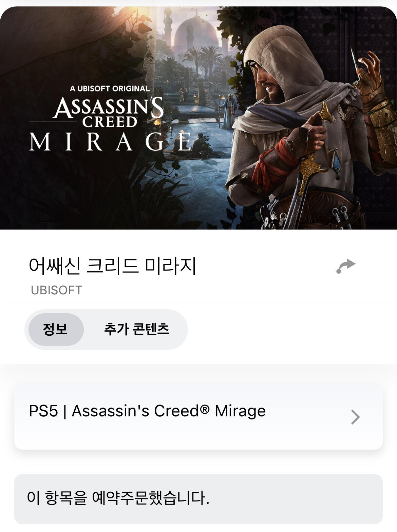Tap the MIRAGE lettering on the banner
Image resolution: width=397 pixels, height=532 pixels.
(111, 141)
